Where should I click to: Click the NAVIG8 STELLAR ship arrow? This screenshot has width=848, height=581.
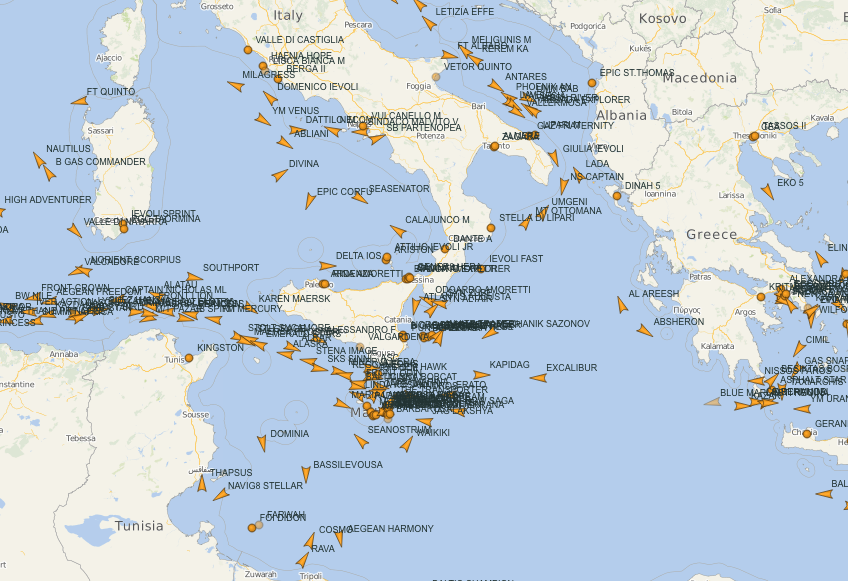point(219,494)
